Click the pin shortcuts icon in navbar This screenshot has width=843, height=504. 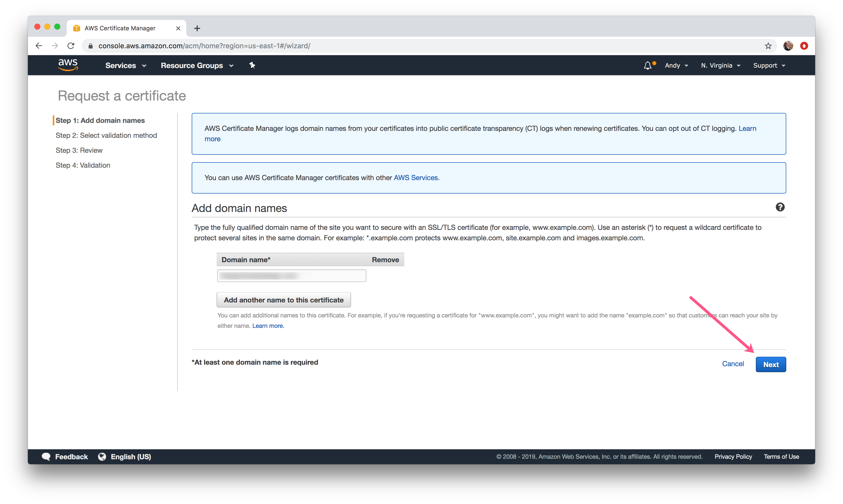[x=252, y=65]
